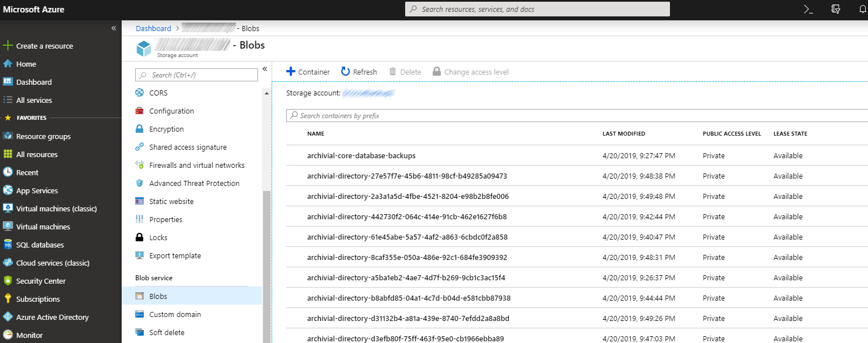Collapse the storage account menu pane
This screenshot has height=343, width=868.
[x=265, y=70]
